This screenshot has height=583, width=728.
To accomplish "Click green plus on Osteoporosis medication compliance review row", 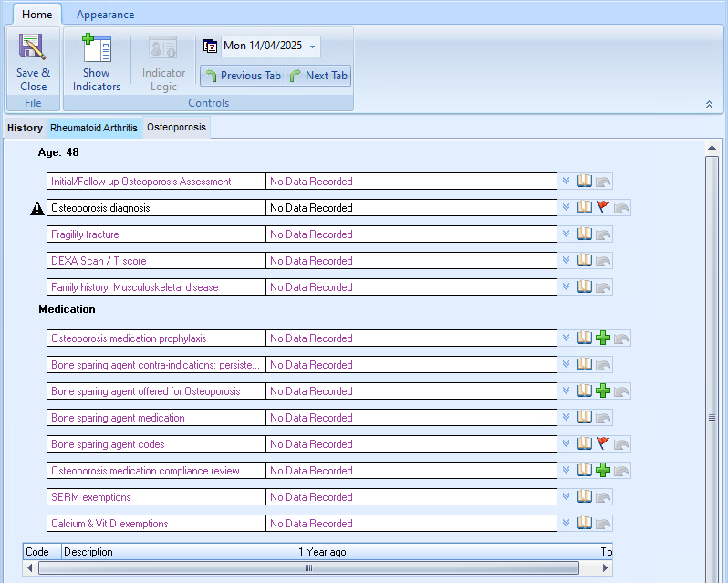I will [x=603, y=470].
